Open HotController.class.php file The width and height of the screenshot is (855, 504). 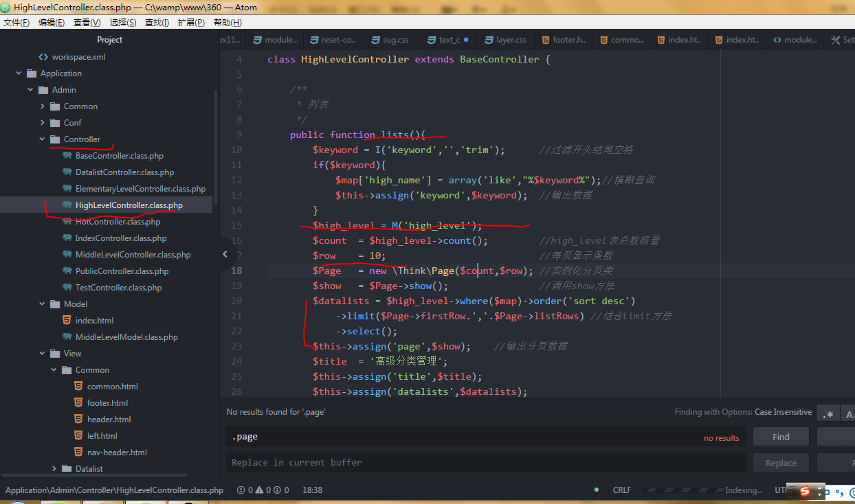118,222
